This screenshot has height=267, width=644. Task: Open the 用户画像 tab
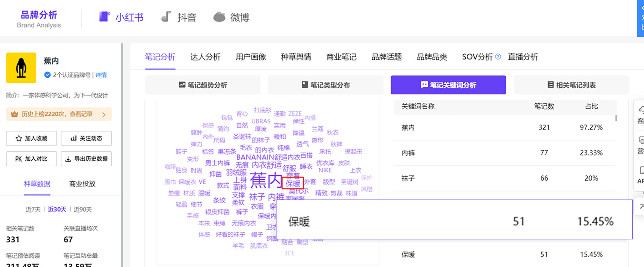(x=251, y=57)
